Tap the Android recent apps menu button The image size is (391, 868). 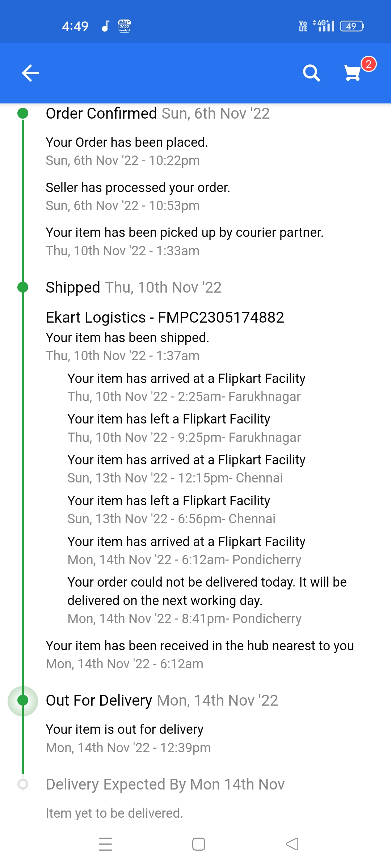105,844
